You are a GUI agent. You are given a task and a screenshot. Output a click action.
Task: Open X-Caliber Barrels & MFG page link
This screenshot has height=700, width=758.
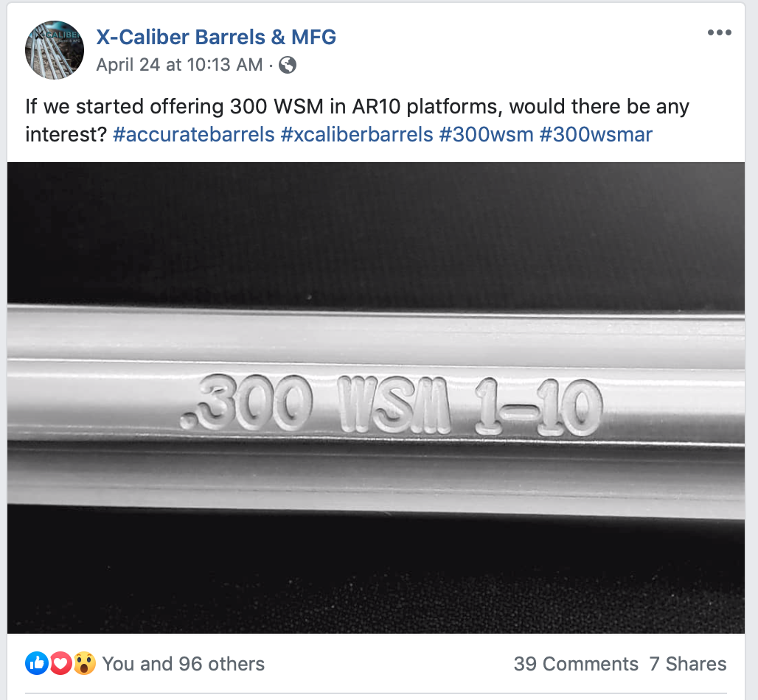(216, 37)
